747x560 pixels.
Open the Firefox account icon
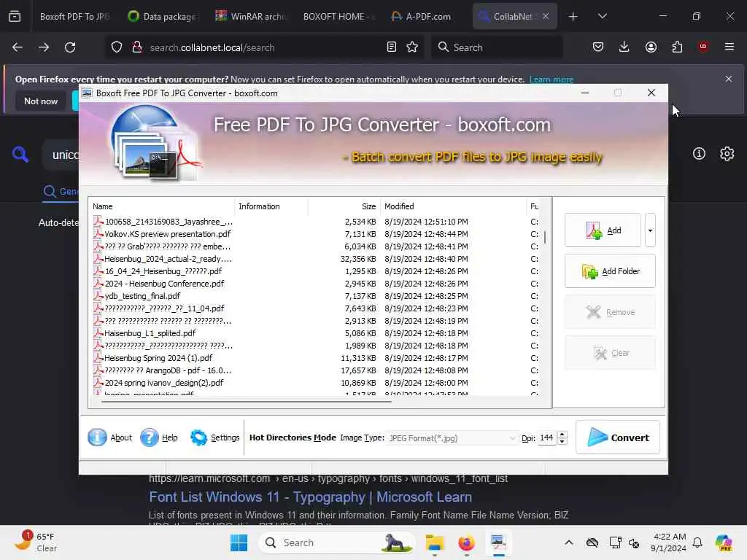651,47
